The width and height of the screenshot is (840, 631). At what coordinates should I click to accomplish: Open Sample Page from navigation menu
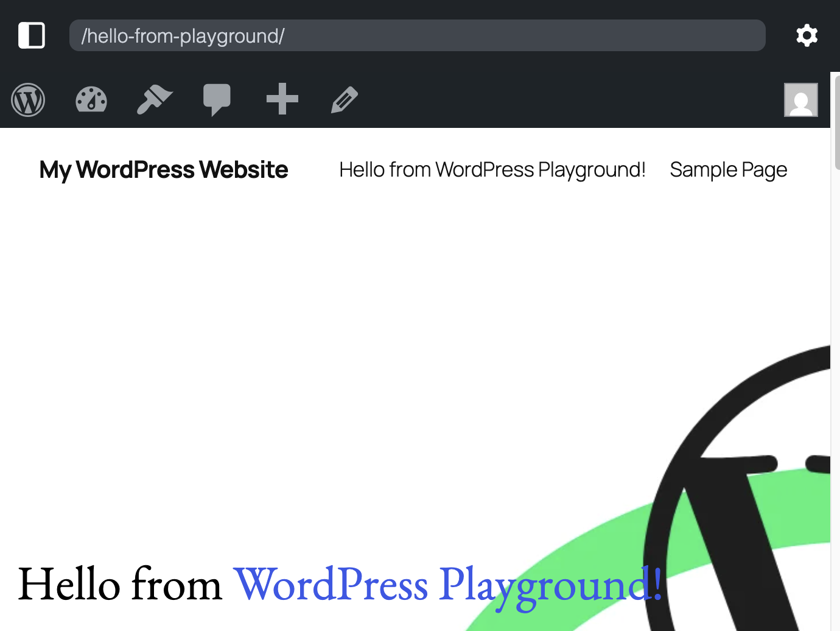[728, 170]
